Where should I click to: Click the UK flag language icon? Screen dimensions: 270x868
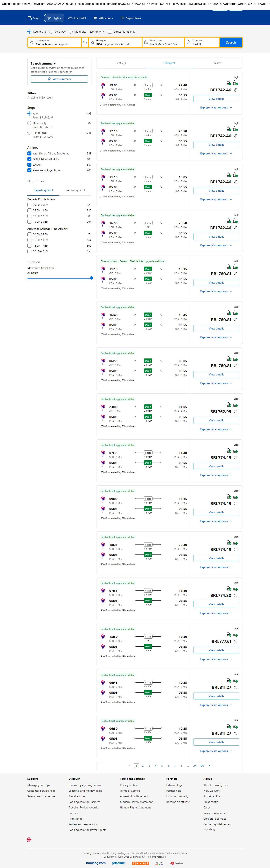point(29,840)
